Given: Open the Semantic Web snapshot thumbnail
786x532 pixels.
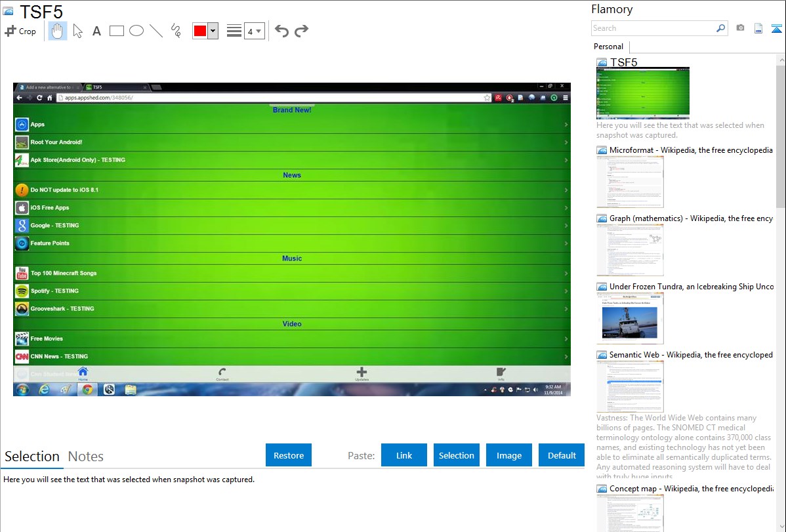Looking at the screenshot, I should coord(630,386).
